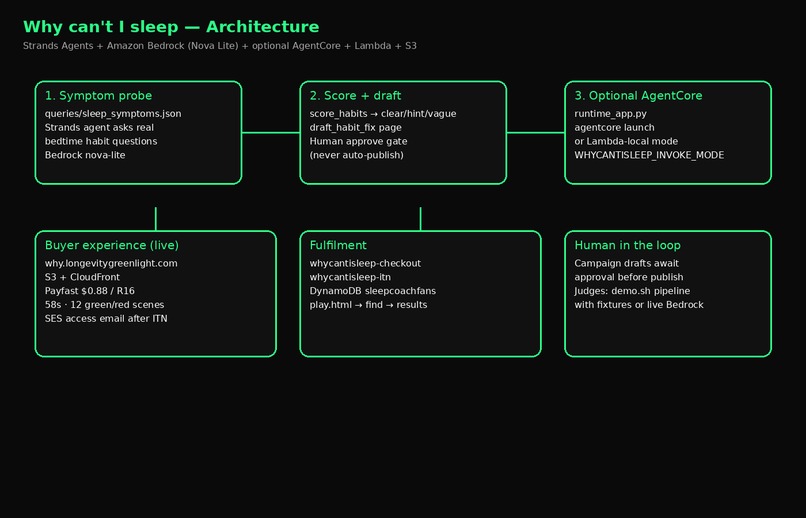Image resolution: width=806 pixels, height=518 pixels.
Task: Select the '3. Optional AgentCore' heading
Action: coord(638,96)
